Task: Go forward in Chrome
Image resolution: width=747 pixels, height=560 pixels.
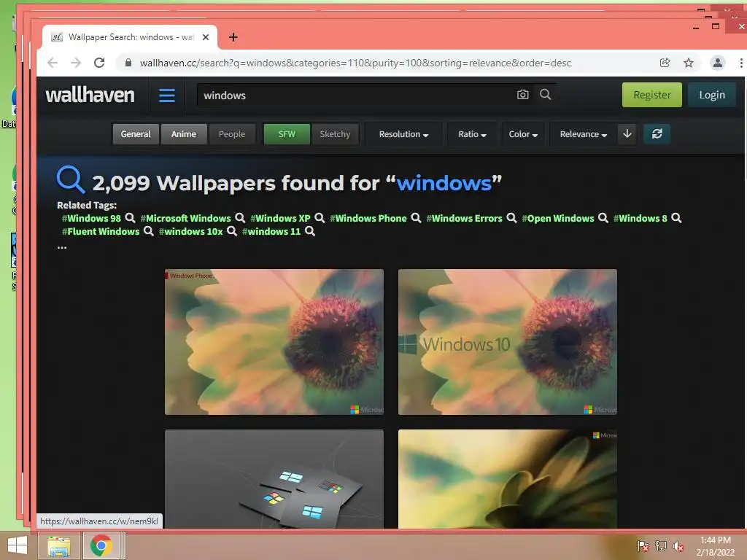Action: [76, 63]
